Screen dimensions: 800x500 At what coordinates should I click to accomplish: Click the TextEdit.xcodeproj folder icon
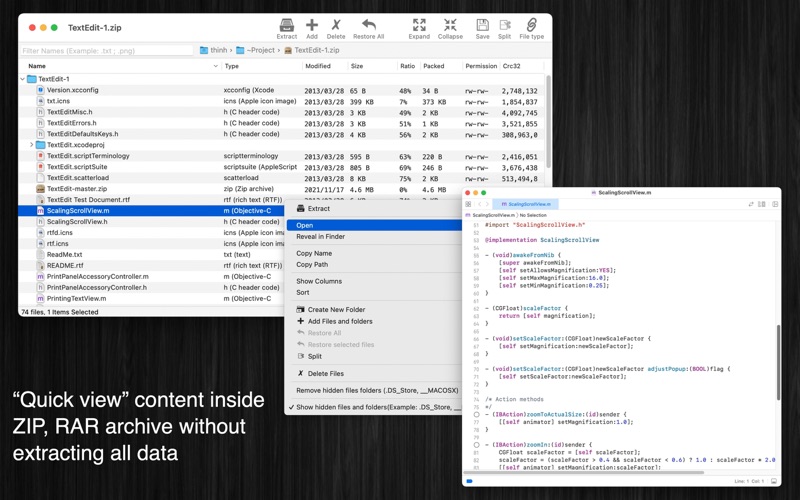[41, 145]
